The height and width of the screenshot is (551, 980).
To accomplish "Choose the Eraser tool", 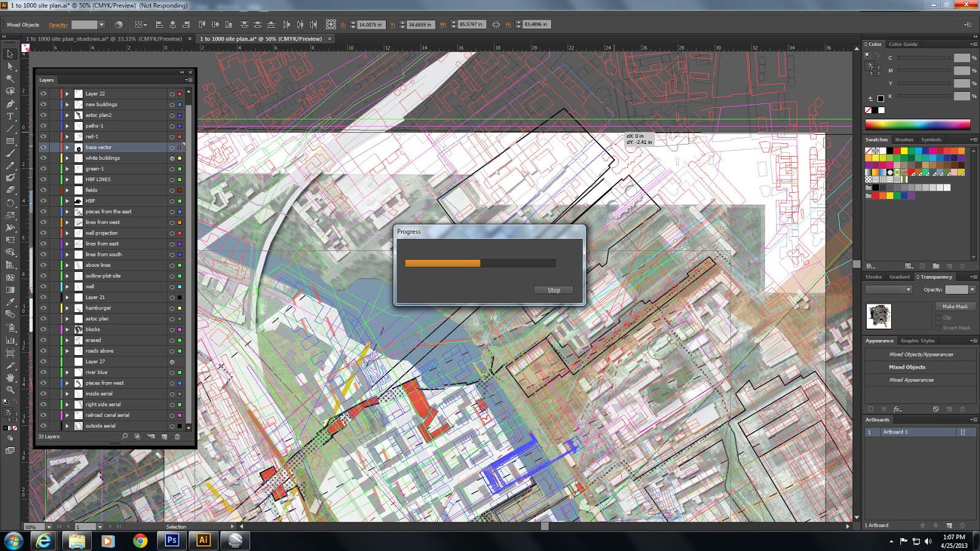I will (x=10, y=190).
